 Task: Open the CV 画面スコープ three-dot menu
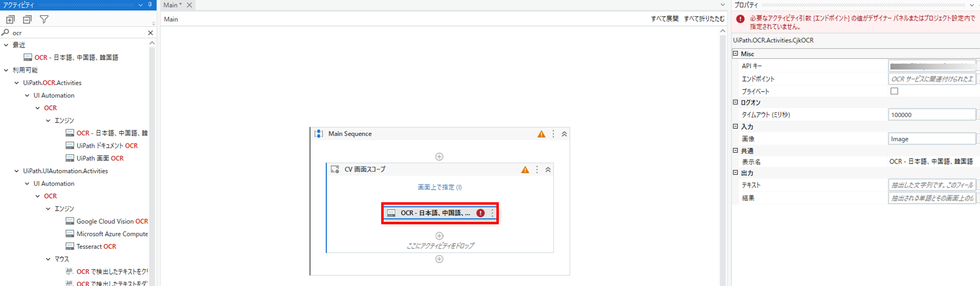click(537, 169)
